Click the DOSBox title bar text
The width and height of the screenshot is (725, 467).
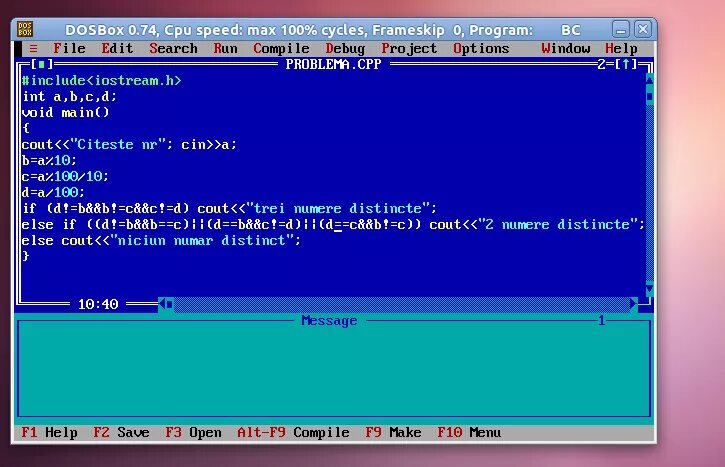tap(322, 30)
